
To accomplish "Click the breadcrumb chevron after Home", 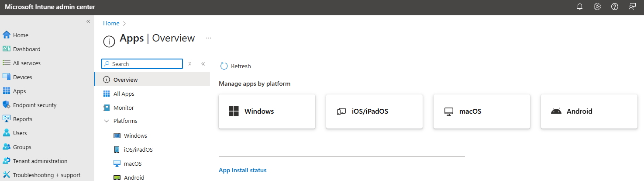I will (x=125, y=23).
